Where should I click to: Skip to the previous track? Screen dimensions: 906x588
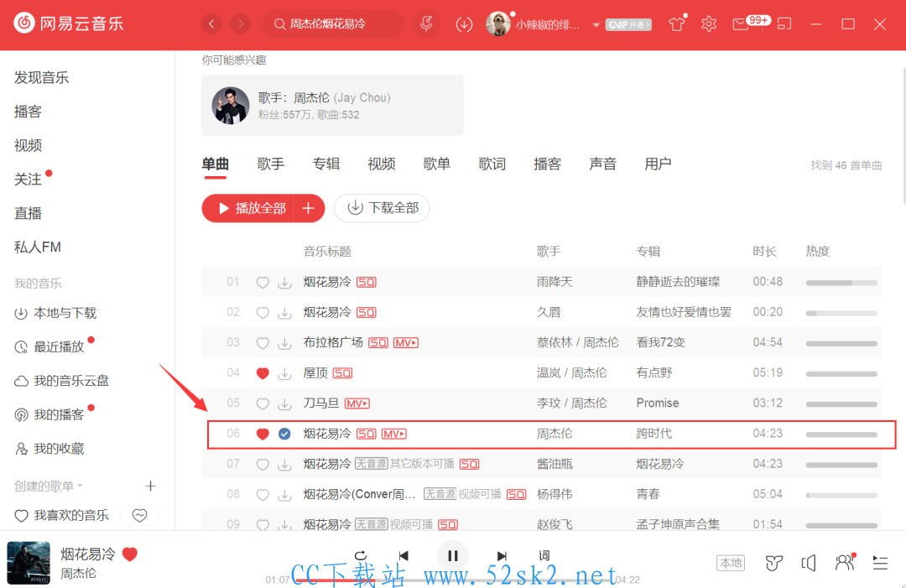pyautogui.click(x=404, y=555)
